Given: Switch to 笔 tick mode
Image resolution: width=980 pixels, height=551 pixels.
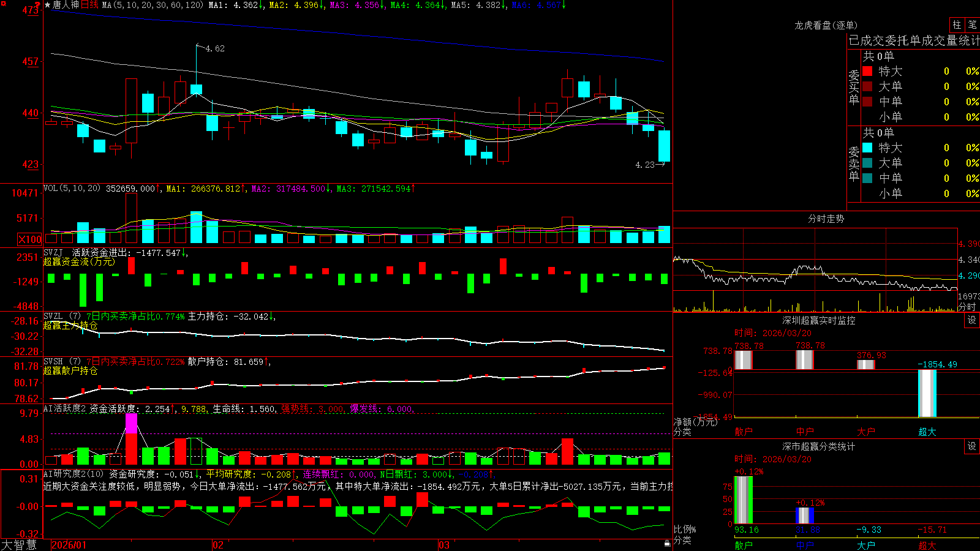Looking at the screenshot, I should 973,25.
